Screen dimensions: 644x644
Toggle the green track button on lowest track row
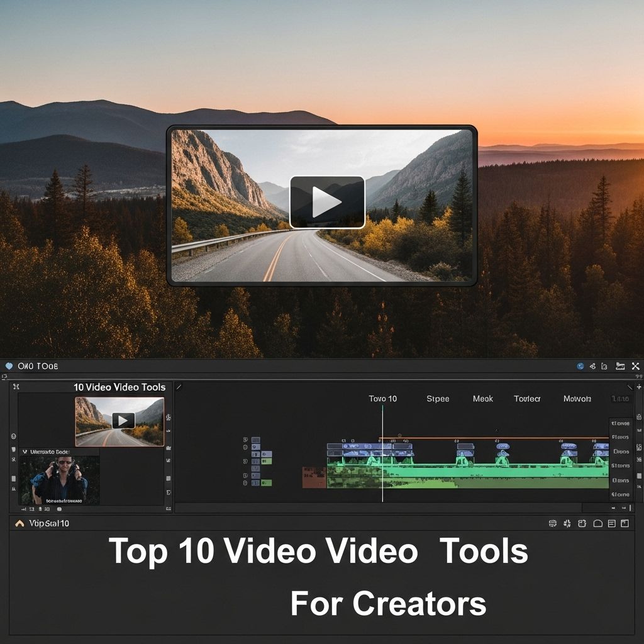coord(266,482)
